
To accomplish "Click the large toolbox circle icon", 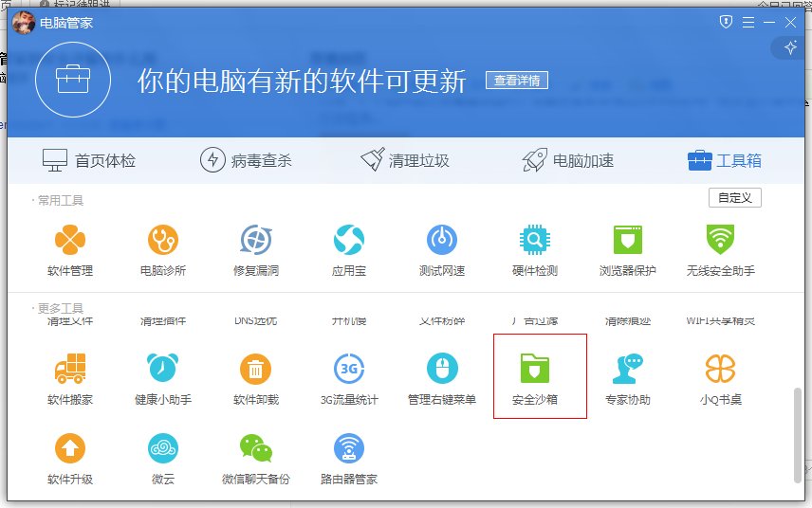I will [x=73, y=80].
